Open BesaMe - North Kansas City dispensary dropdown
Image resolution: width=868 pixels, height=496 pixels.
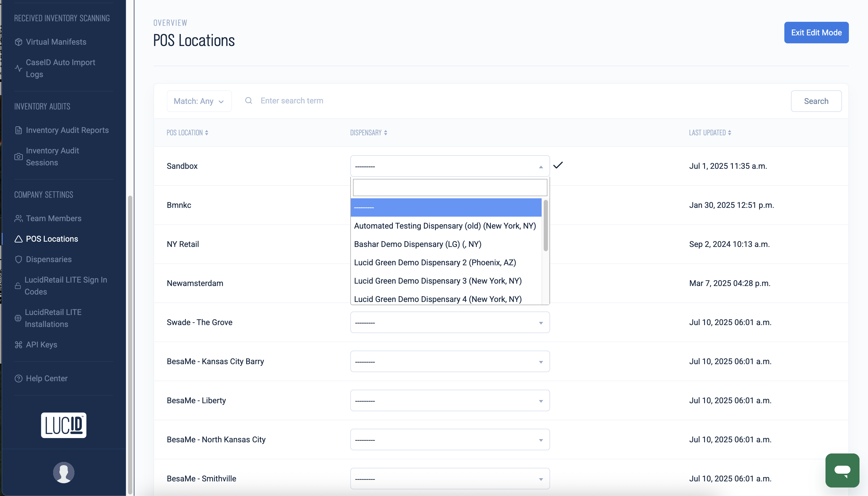(450, 439)
